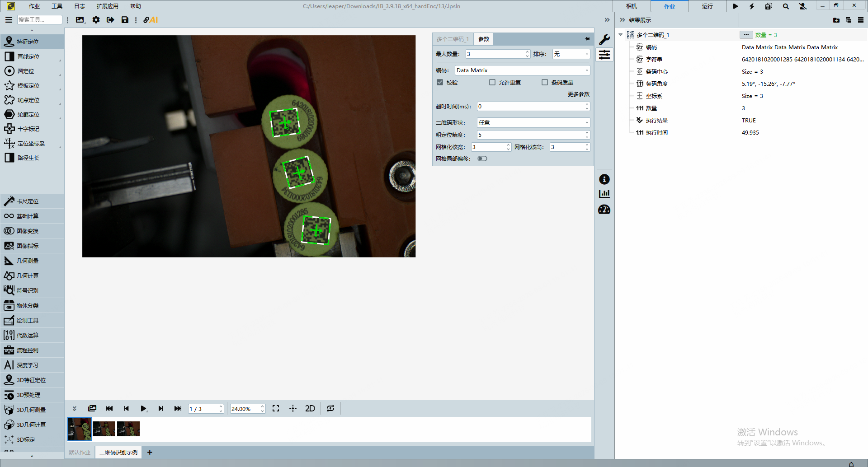
Task: Click the magnifier search icon at the top right
Action: (x=786, y=6)
